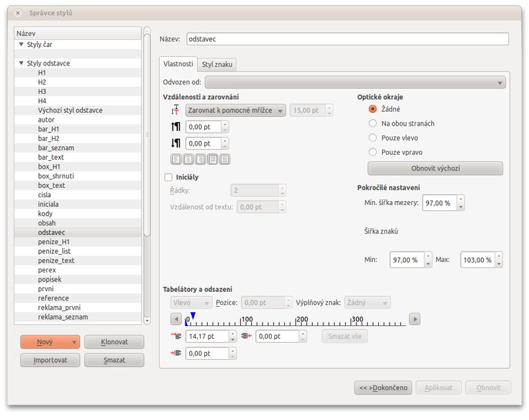The image size is (529, 420).
Task: Open the Vlevo tab type dropdown
Action: (x=191, y=303)
